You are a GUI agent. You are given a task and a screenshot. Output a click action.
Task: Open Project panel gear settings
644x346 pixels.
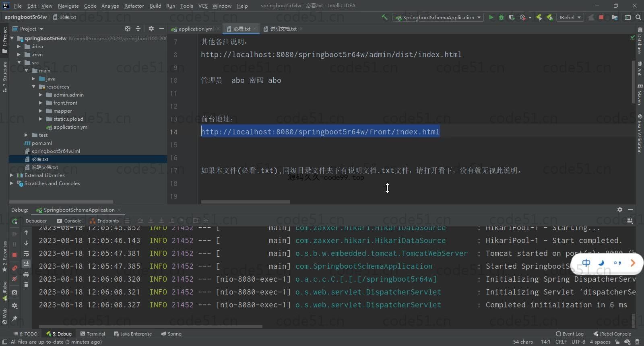point(151,29)
